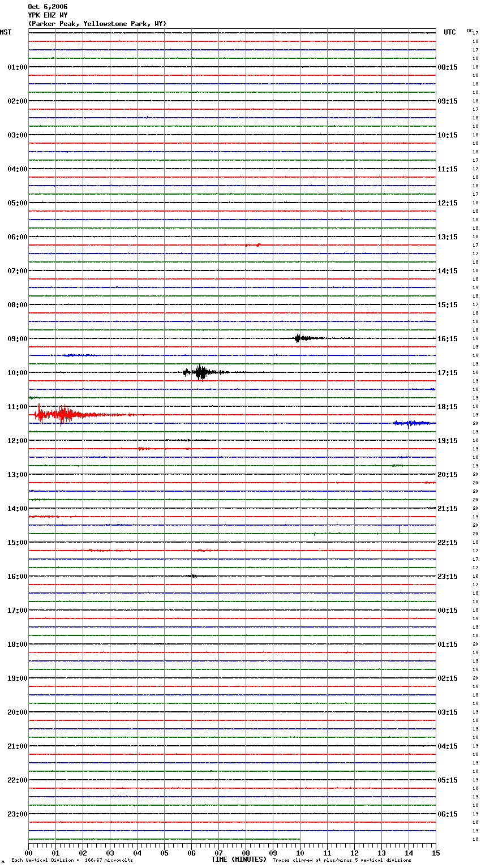Click the 00:15 UTC time label
The height and width of the screenshot is (868, 481).
coord(448,611)
